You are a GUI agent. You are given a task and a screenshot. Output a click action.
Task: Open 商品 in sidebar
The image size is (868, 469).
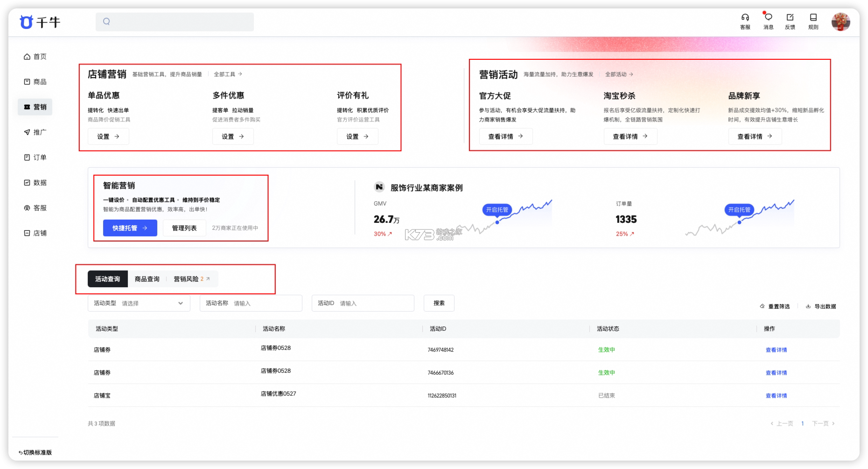(35, 82)
